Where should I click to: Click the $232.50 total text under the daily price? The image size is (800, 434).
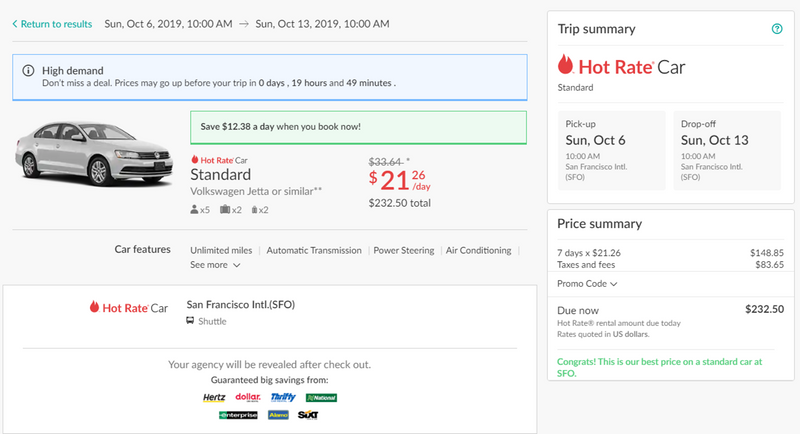pyautogui.click(x=399, y=203)
